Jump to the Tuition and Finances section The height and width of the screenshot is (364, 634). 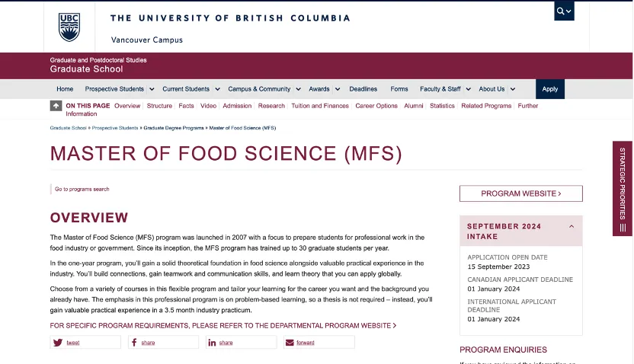(320, 106)
